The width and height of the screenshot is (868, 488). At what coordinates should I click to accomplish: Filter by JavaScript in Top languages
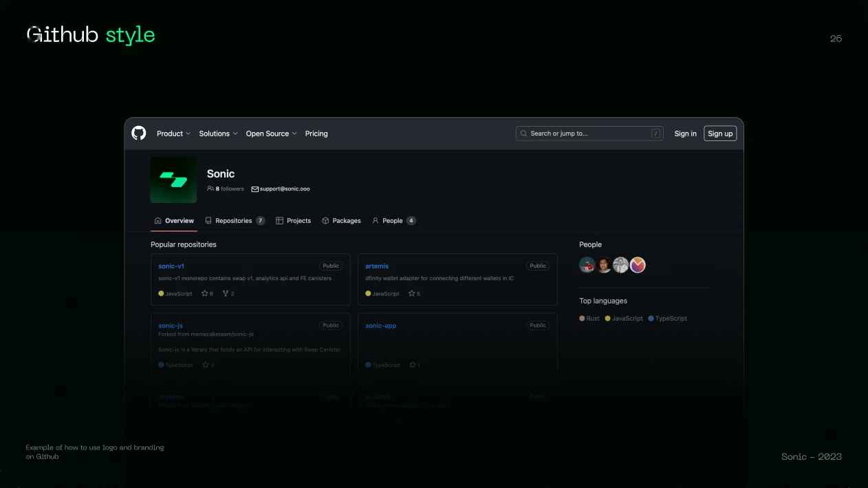click(x=624, y=319)
